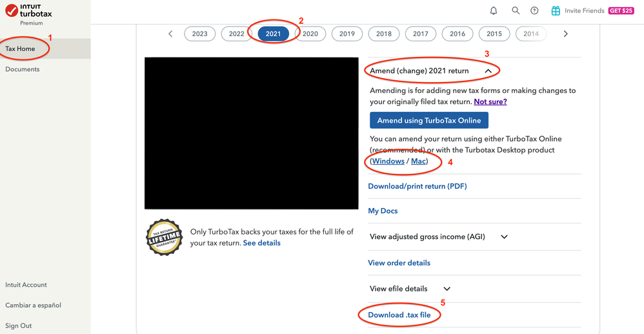Click the Windows desktop product link
Screen dimensions: 644x334
pos(388,162)
